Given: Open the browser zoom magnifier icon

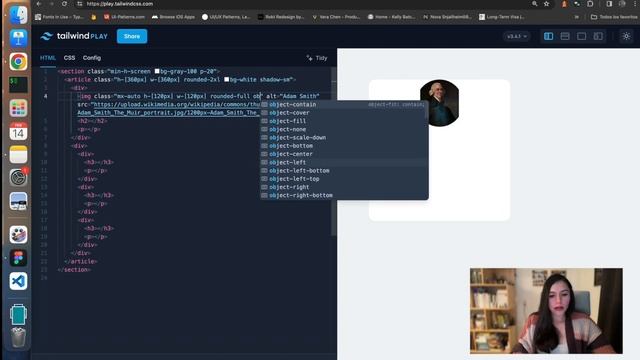Looking at the screenshot, I should (534, 4).
